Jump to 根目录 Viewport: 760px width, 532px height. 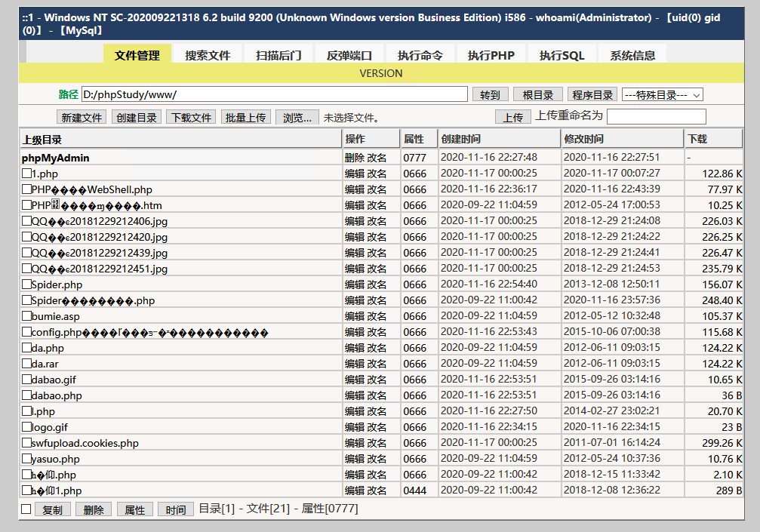click(x=538, y=94)
